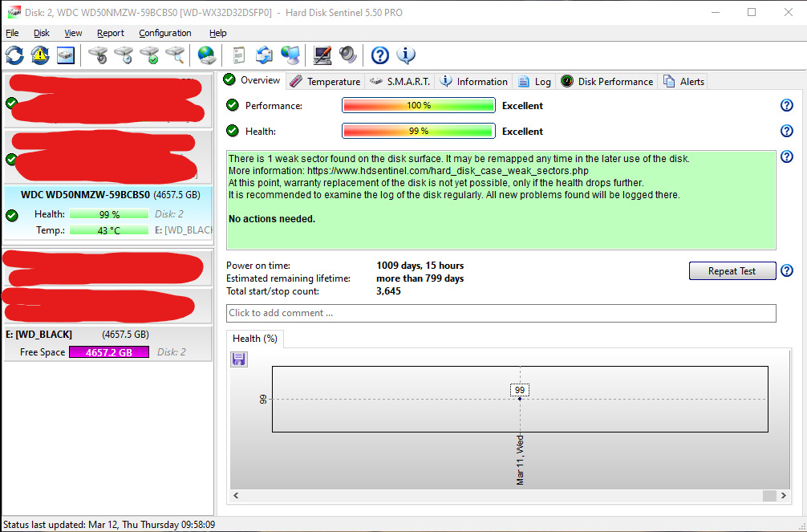
Task: Click the weak sectors hdsentinel.com URL
Action: (448, 170)
